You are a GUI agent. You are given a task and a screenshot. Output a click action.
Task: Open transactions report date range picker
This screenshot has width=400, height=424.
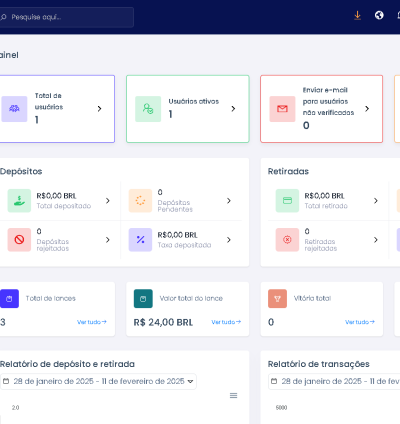(x=334, y=381)
